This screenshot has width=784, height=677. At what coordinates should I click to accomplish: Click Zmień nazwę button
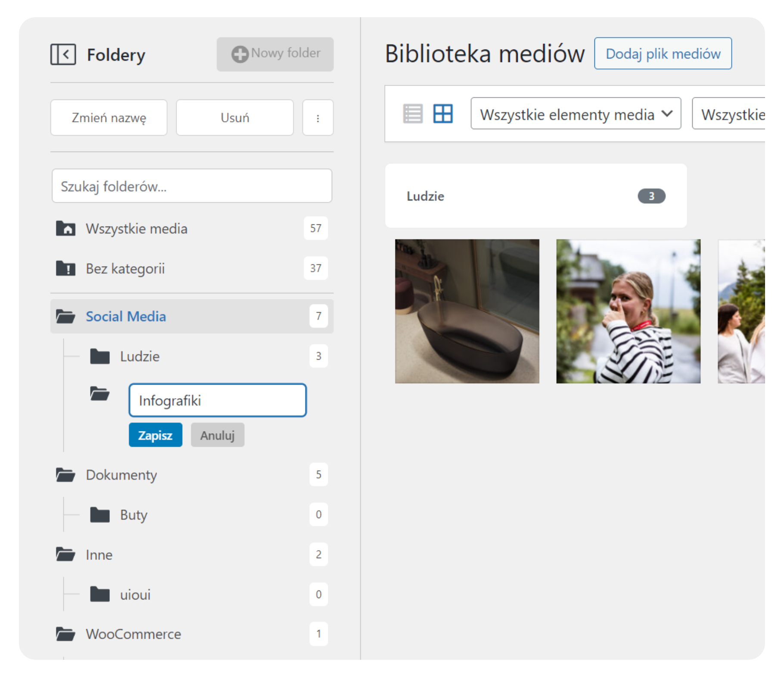click(109, 118)
